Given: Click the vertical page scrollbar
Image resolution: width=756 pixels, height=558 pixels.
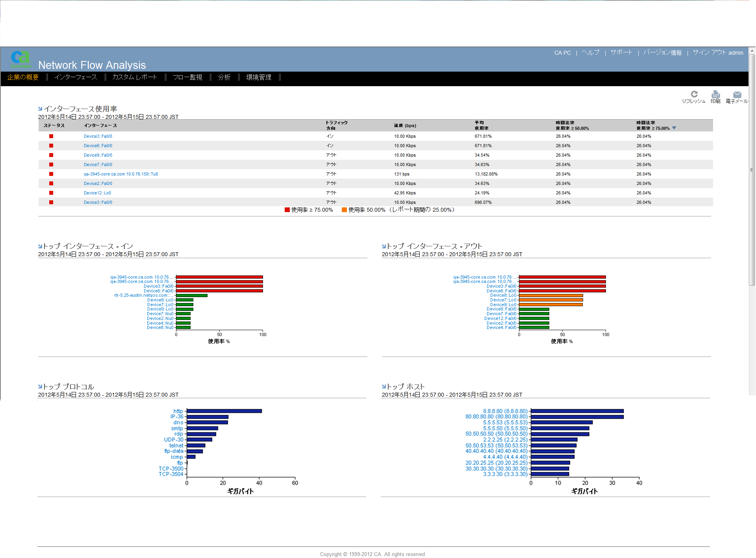Looking at the screenshot, I should pos(752,169).
